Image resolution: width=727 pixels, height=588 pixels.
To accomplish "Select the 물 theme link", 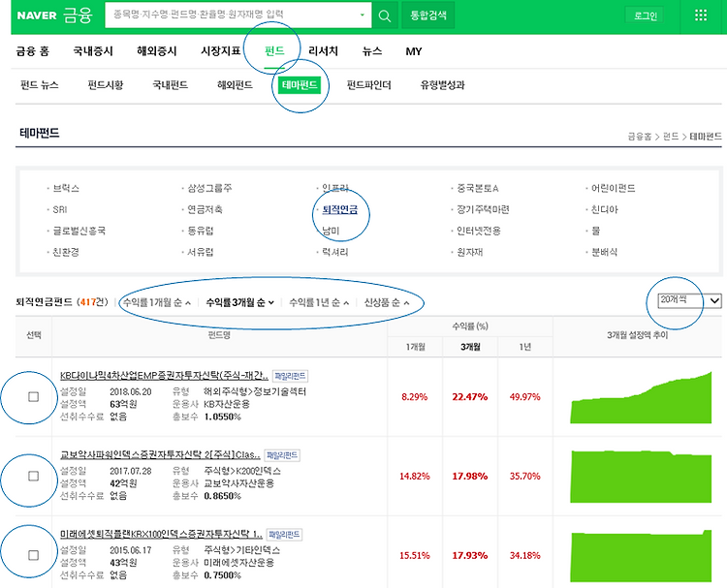I will click(596, 231).
